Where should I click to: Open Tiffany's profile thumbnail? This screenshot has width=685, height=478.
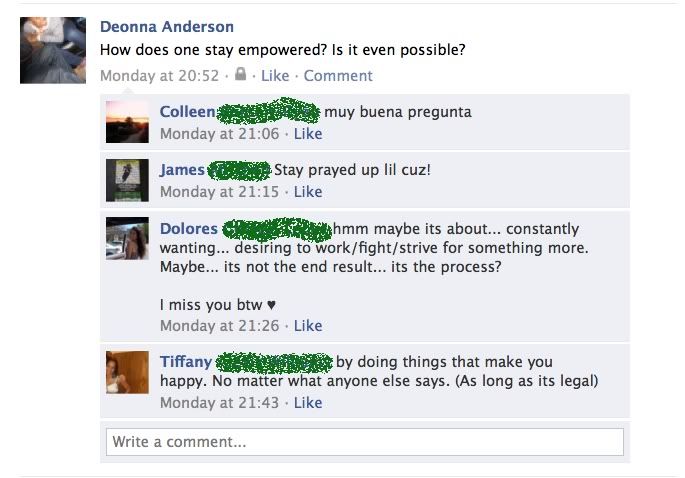(127, 372)
